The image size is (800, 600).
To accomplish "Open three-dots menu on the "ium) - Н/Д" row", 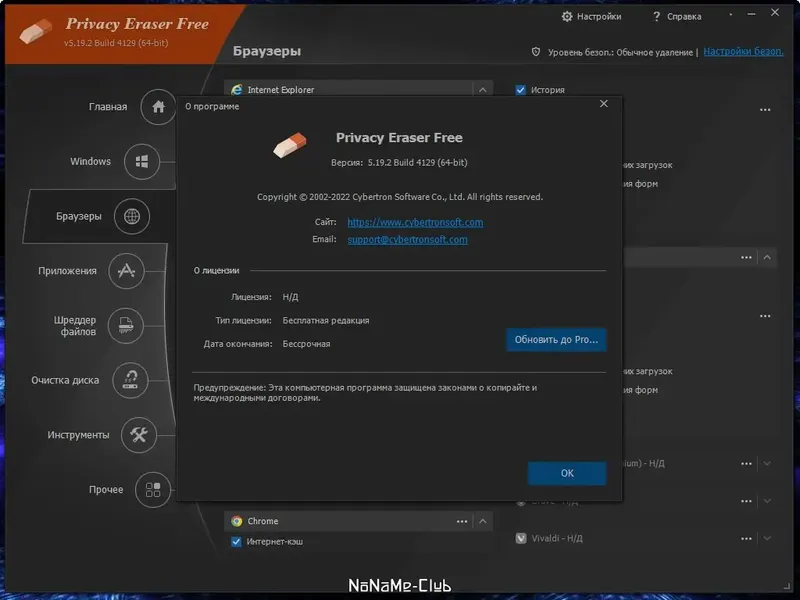I will 746,463.
